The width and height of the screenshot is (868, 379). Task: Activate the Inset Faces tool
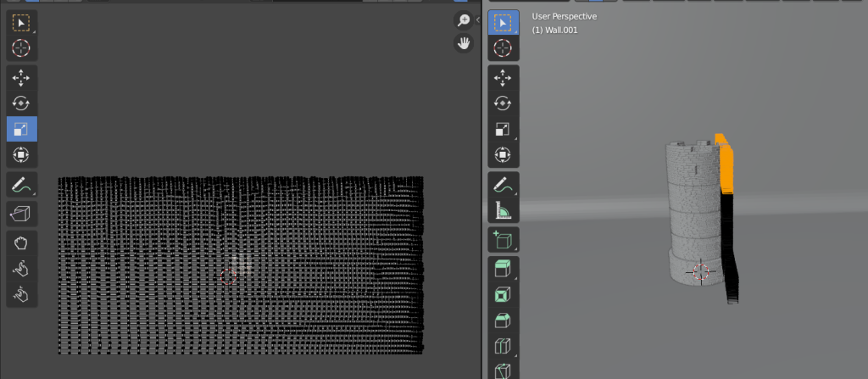coord(503,296)
